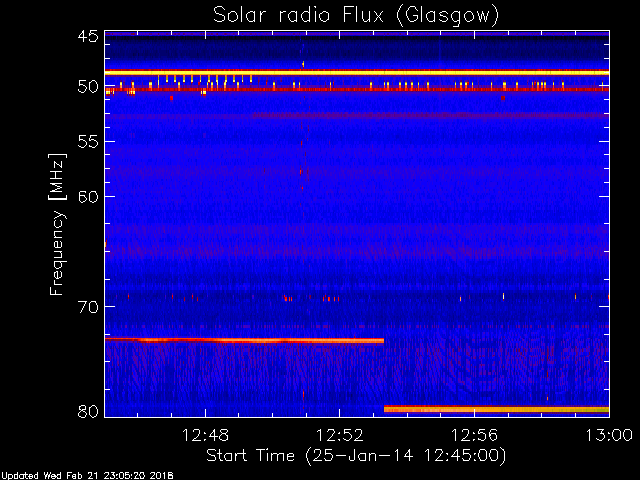Click the 60 frequency tick label
The image size is (640, 480).
[x=88, y=197]
